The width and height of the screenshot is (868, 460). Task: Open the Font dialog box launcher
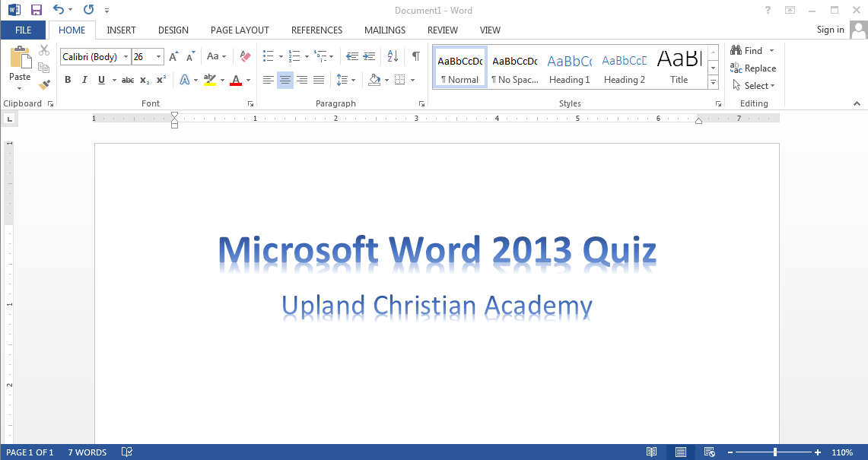tap(250, 103)
